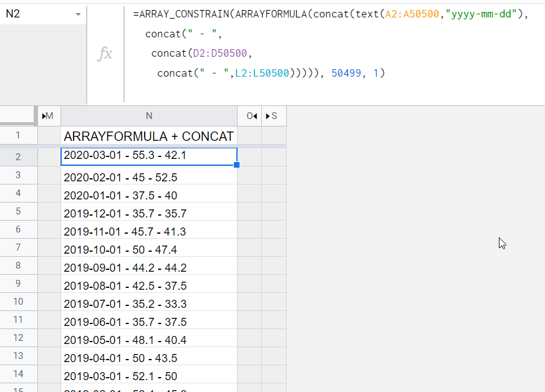Screen dimensions: 545x392
Task: Click the D2:D50500 range in formula
Action: [x=219, y=53]
